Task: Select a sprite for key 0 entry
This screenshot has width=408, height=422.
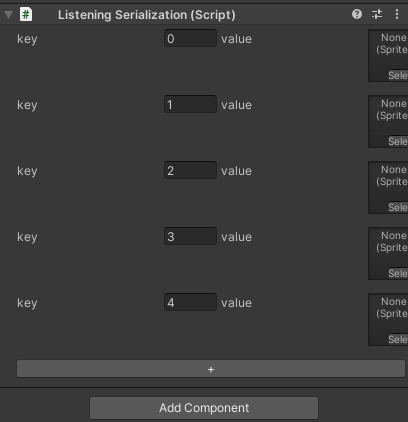Action: tap(398, 75)
